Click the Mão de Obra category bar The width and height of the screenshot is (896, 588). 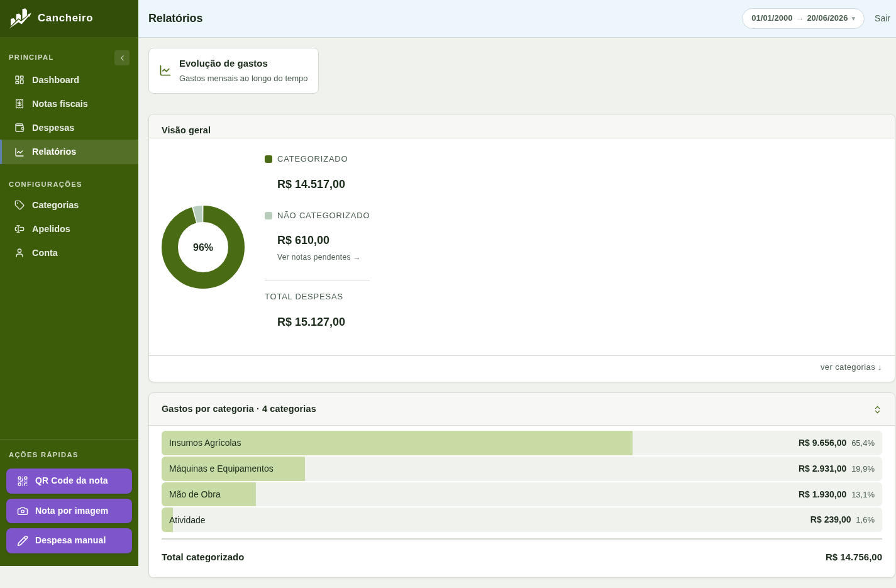522,494
